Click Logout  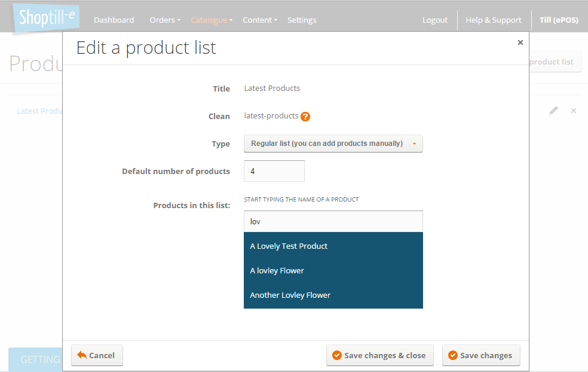click(x=435, y=20)
